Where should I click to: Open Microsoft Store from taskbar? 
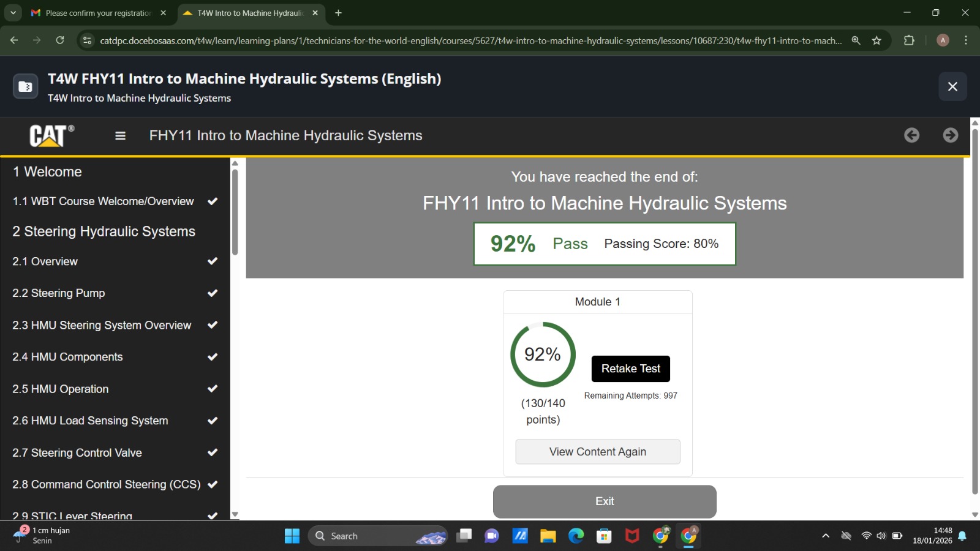[x=604, y=536]
